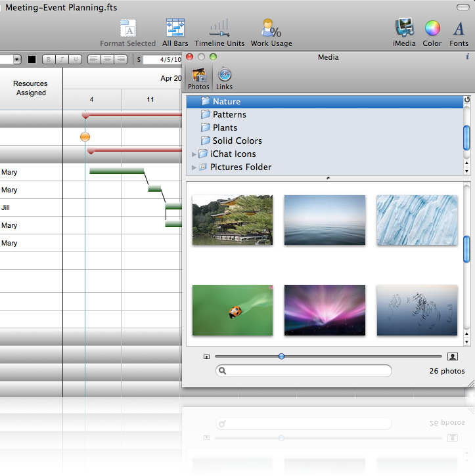Toggle Italic text formatting
This screenshot has height=476, width=475.
[62, 60]
